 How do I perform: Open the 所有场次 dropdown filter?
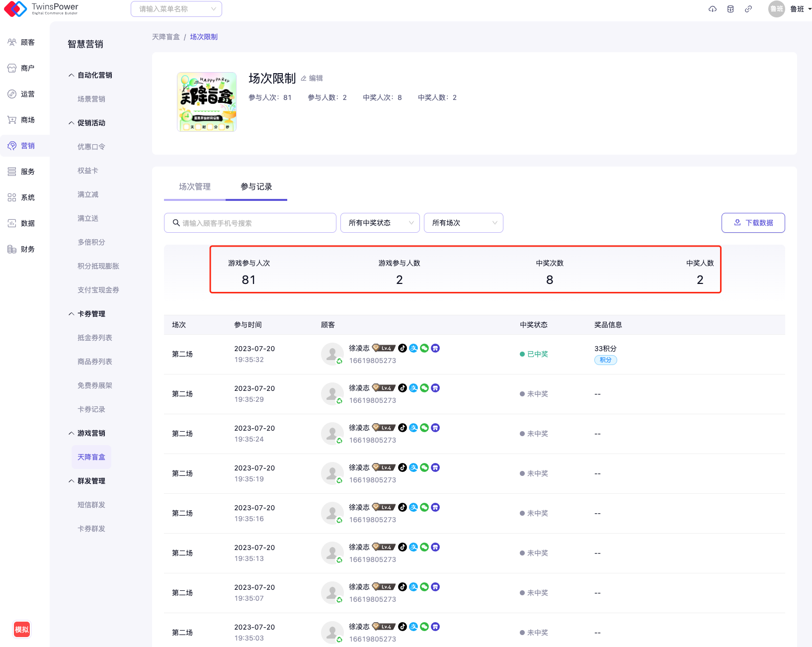coord(463,223)
